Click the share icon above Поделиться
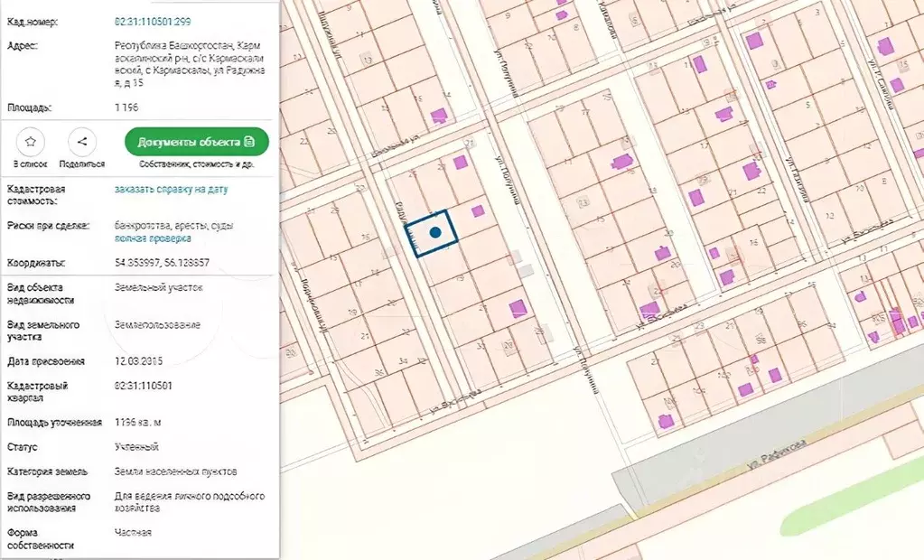This screenshot has width=924, height=560. 82,142
